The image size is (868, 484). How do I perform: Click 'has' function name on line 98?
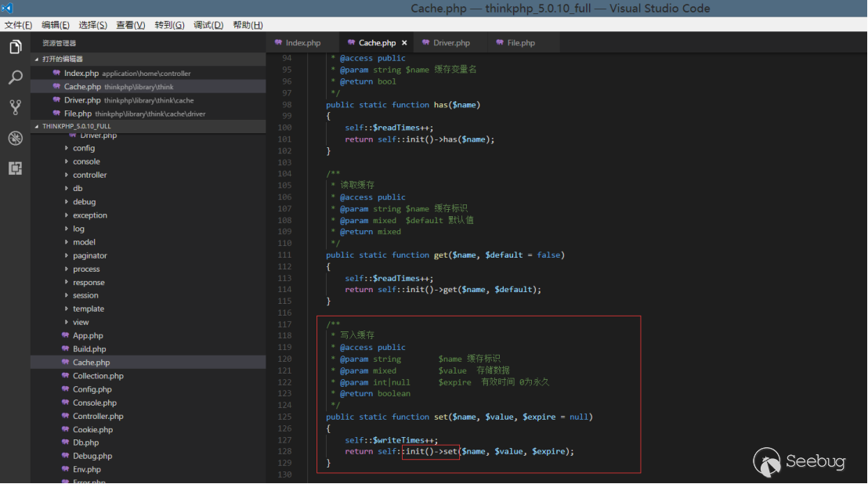pyautogui.click(x=440, y=104)
